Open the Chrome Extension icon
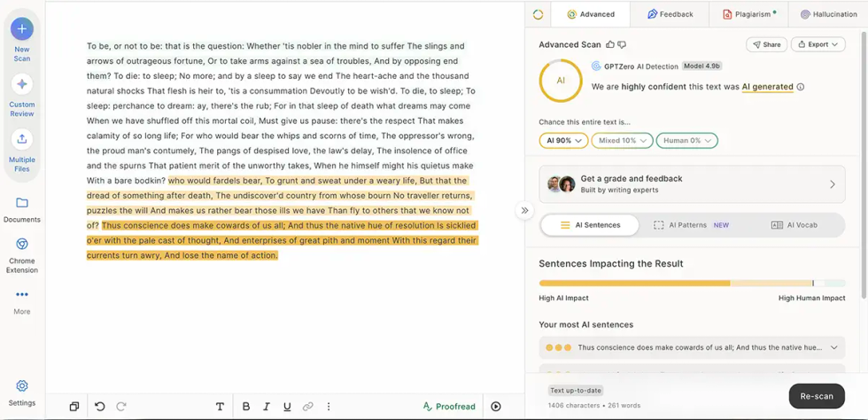 coord(21,245)
